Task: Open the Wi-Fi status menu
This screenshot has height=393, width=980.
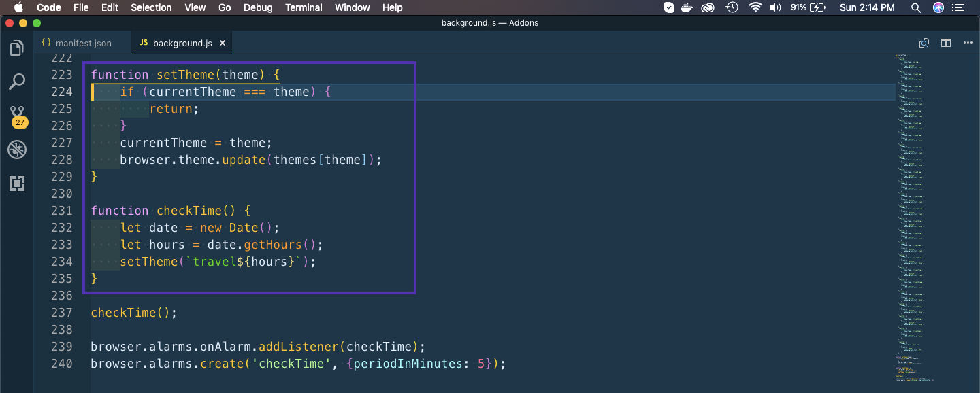Action: [x=755, y=7]
